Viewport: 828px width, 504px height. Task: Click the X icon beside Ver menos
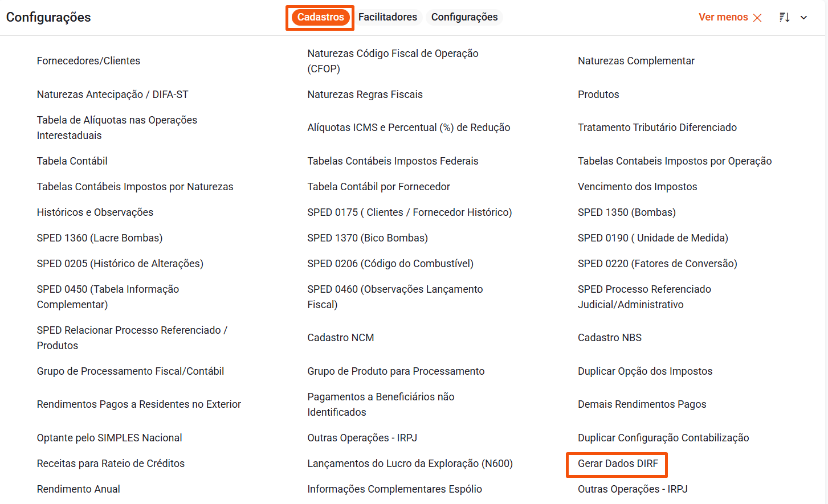(757, 18)
